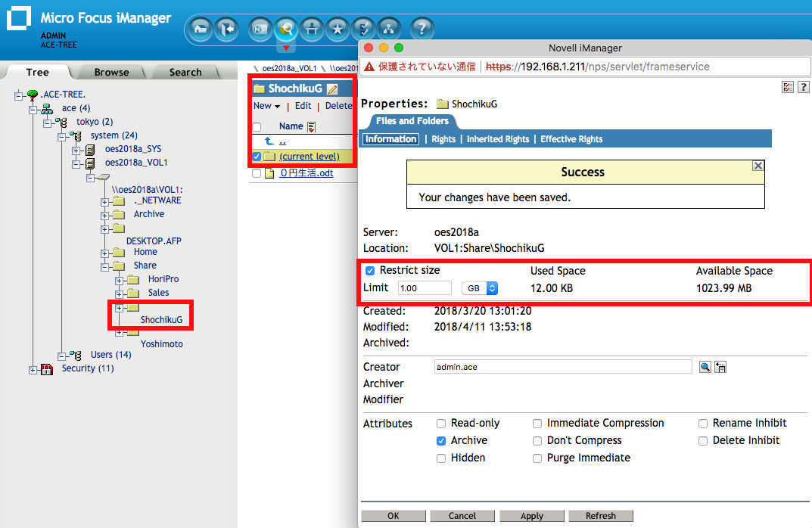Open the properties window help icon
Screen dimensions: 812x528
click(x=803, y=87)
